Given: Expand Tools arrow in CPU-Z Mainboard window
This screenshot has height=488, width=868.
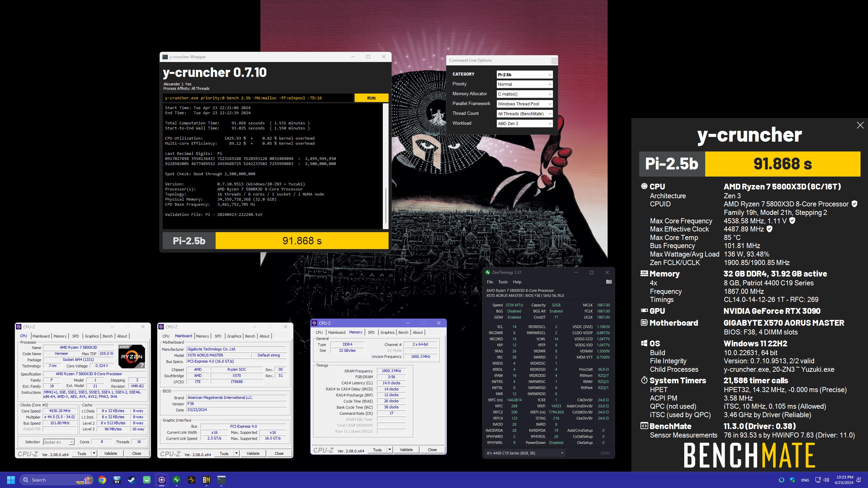Looking at the screenshot, I should tap(236, 453).
